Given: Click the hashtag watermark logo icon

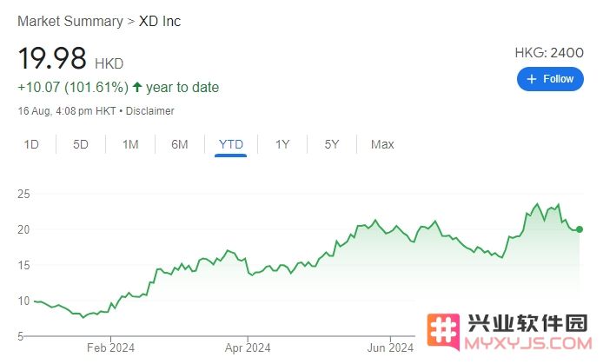Looking at the screenshot, I should click(443, 332).
